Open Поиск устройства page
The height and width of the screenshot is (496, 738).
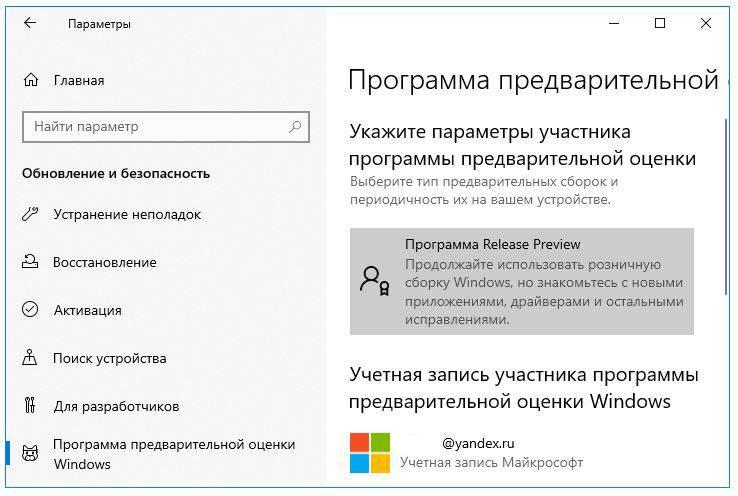click(x=110, y=359)
